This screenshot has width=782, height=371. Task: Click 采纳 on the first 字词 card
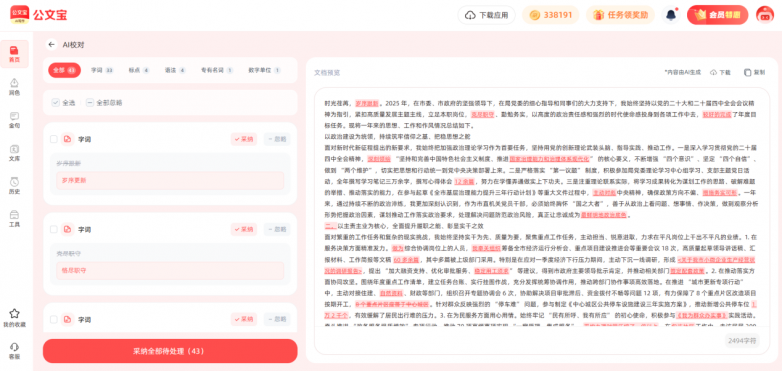tap(244, 139)
